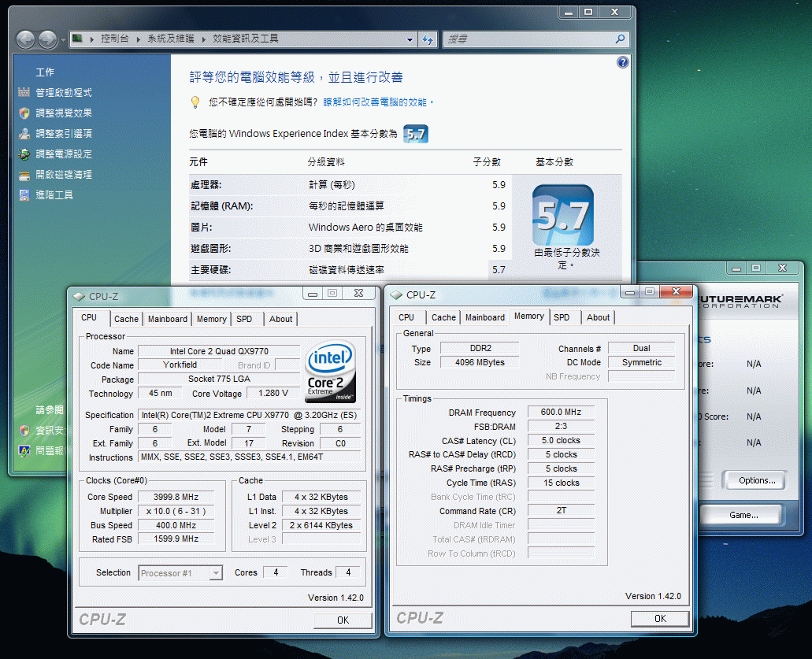Click the Instructions field listing SSE4.1
Image resolution: width=812 pixels, height=659 pixels.
(x=249, y=457)
